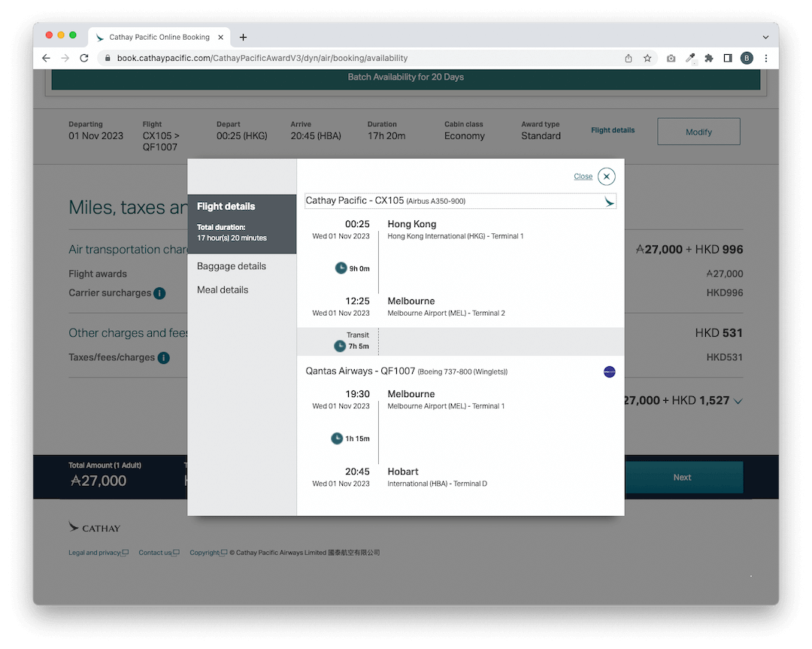
Task: Click the Modify button
Action: [698, 132]
